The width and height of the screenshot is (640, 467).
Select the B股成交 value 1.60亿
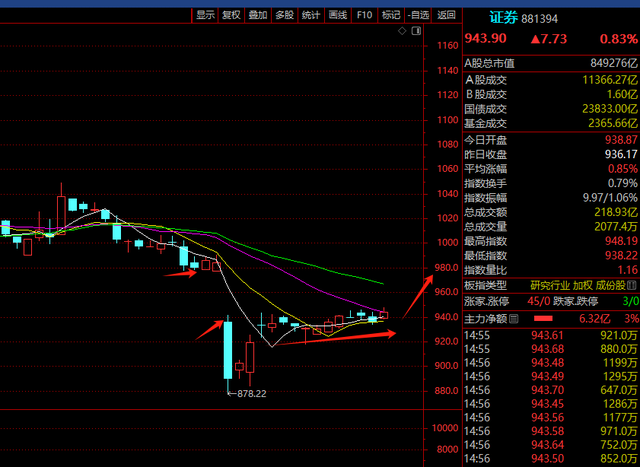pos(622,94)
